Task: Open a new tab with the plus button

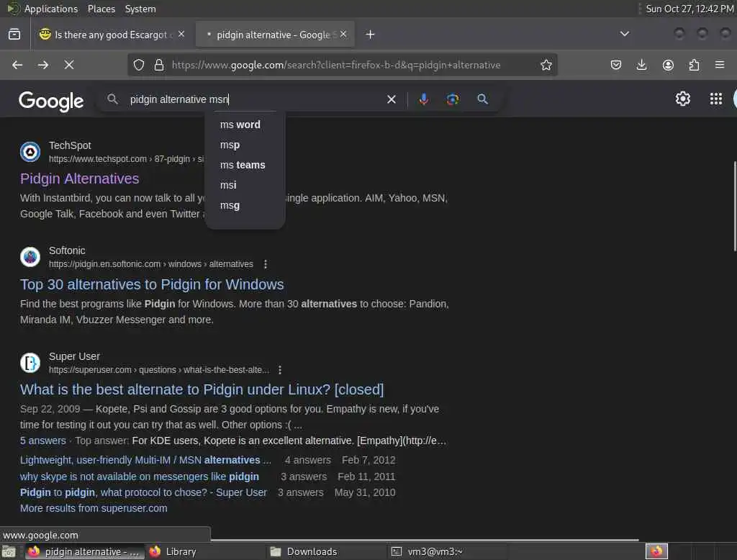Action: (371, 35)
